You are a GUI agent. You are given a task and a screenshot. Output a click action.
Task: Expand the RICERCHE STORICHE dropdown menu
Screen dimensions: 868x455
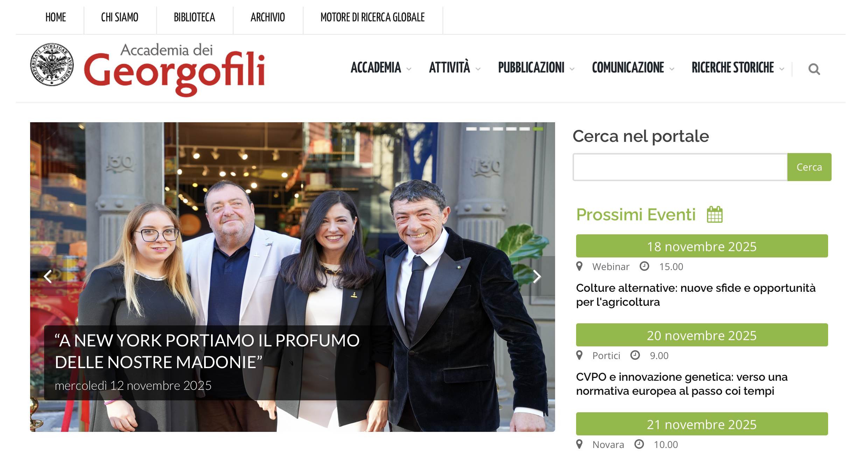pos(738,68)
